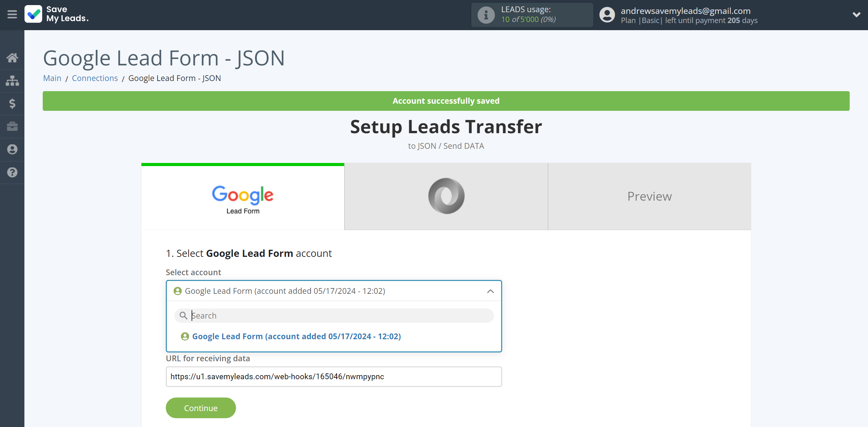The image size is (868, 427).
Task: Click the Connections breadcrumb link
Action: 95,78
